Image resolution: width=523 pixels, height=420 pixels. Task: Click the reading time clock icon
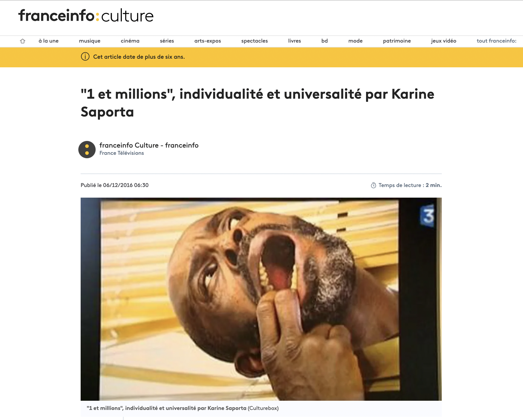click(374, 185)
